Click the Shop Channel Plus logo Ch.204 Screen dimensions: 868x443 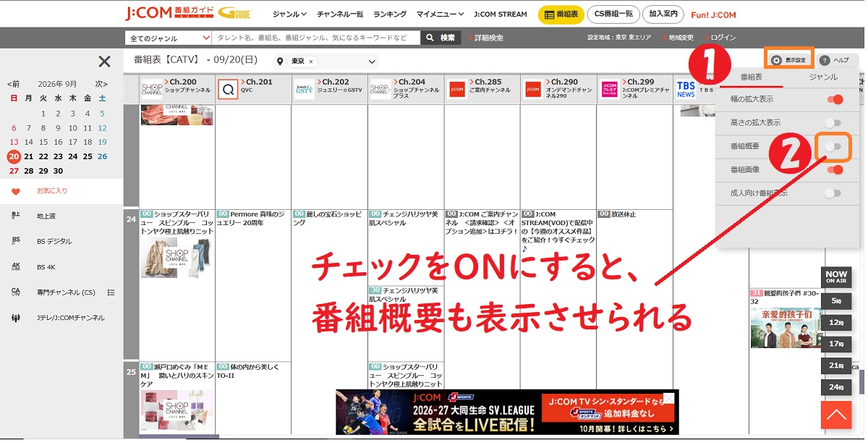point(380,89)
